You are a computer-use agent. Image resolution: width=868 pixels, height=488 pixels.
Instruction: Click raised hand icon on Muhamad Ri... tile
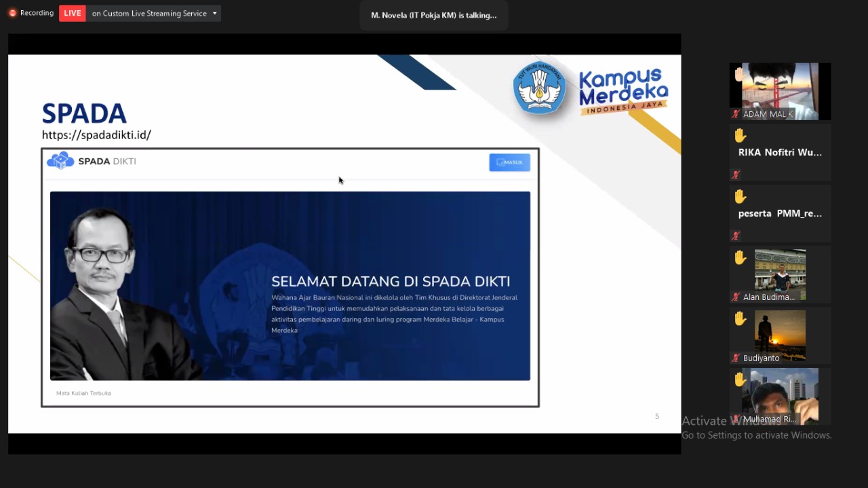click(740, 379)
